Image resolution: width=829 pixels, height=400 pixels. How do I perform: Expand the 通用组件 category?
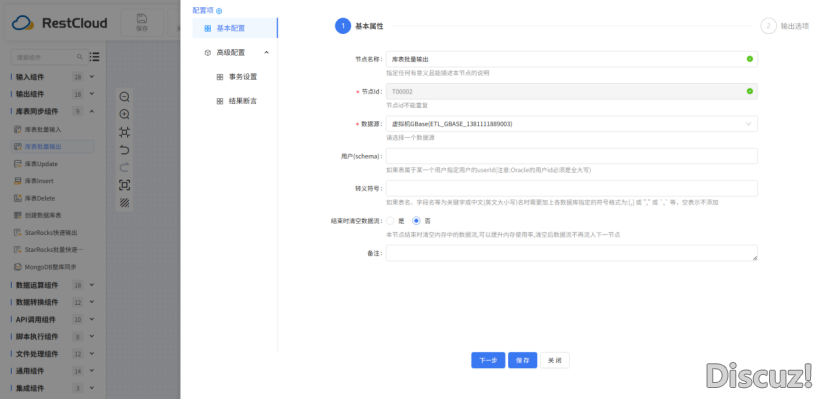tap(91, 371)
